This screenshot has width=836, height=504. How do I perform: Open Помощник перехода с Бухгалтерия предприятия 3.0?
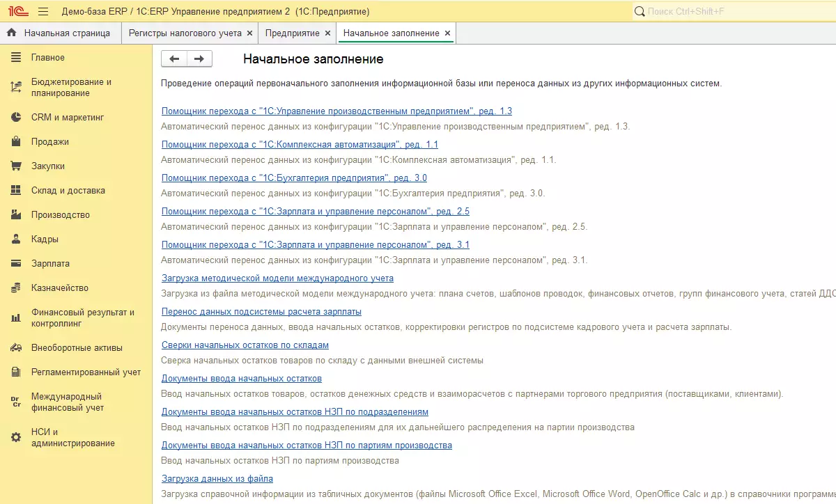click(x=294, y=178)
